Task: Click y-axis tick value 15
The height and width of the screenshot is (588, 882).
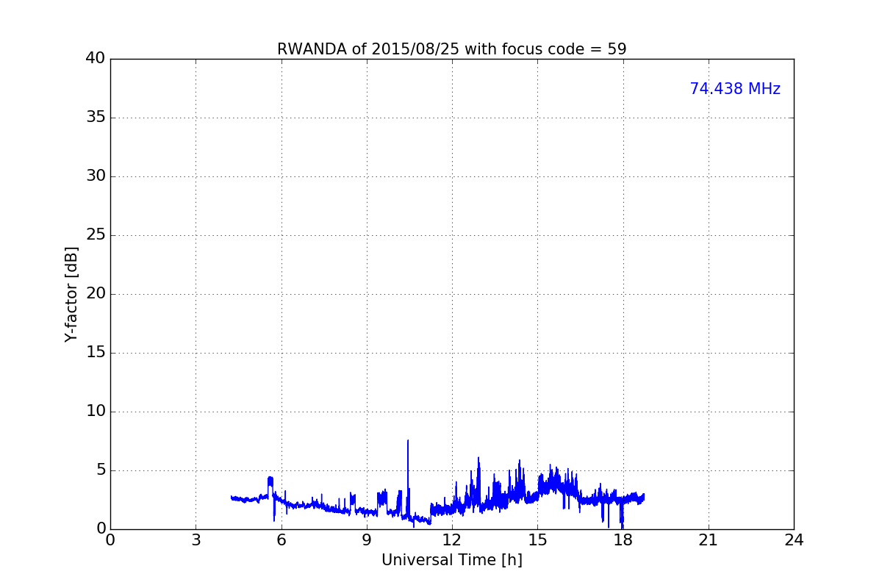Action: pyautogui.click(x=96, y=353)
